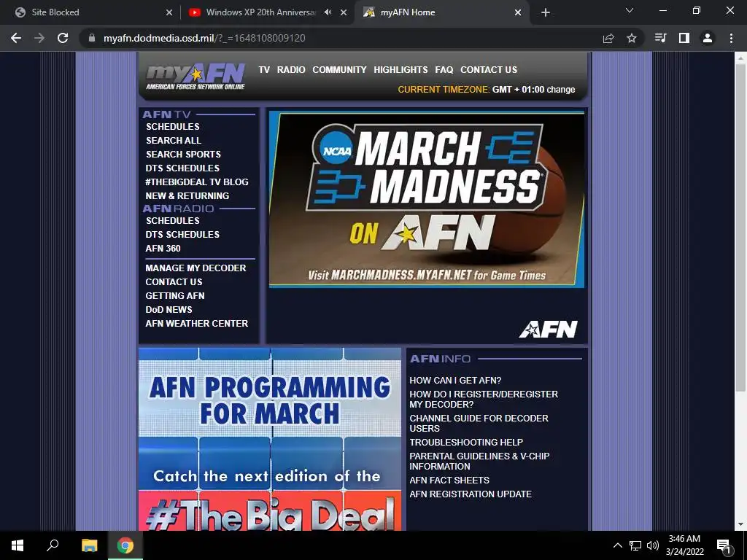Image resolution: width=747 pixels, height=560 pixels.
Task: Open register/deregister my decoder link
Action: coord(484,399)
